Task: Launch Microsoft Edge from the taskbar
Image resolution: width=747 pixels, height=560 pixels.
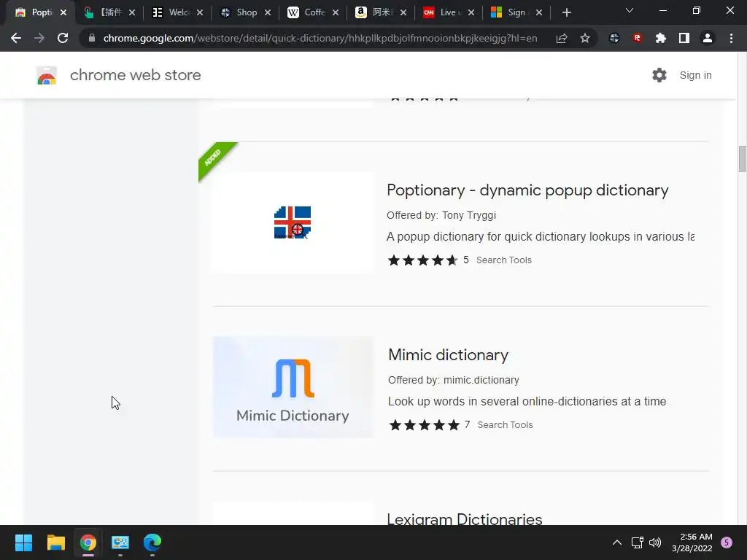Action: [x=152, y=542]
